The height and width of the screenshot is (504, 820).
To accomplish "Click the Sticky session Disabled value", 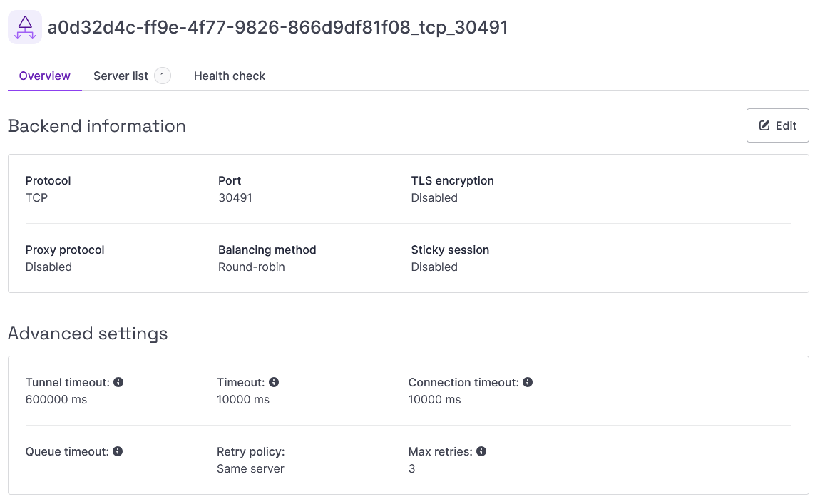I will 434,267.
